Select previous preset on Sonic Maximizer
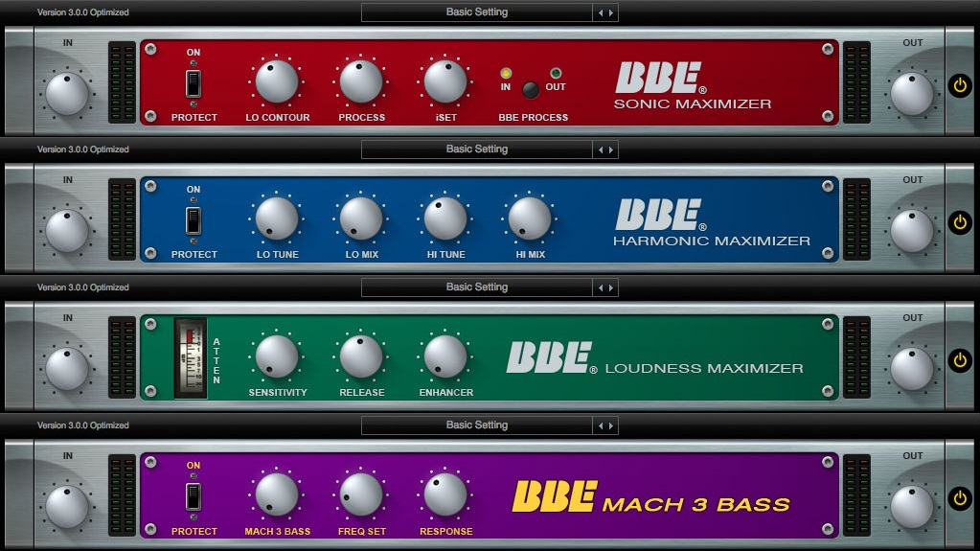Image resolution: width=980 pixels, height=551 pixels. (601, 12)
